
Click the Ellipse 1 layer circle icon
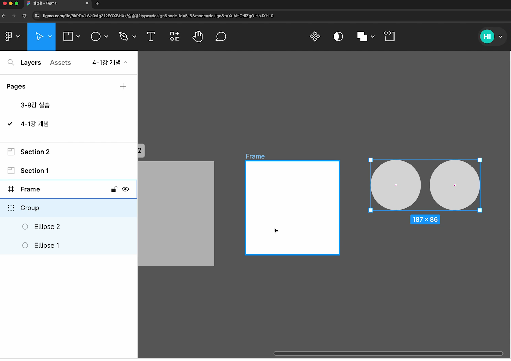tap(25, 245)
